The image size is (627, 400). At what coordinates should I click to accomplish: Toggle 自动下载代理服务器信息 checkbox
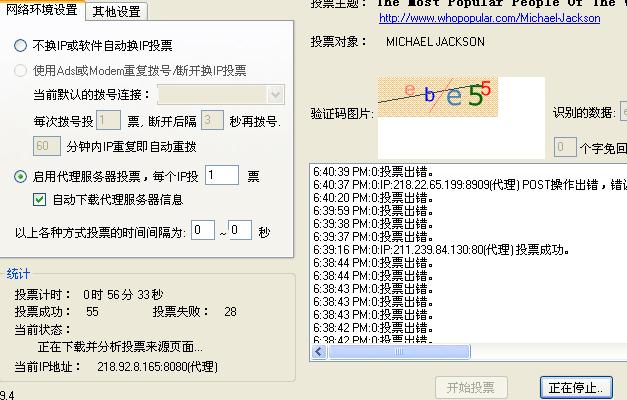pos(40,199)
